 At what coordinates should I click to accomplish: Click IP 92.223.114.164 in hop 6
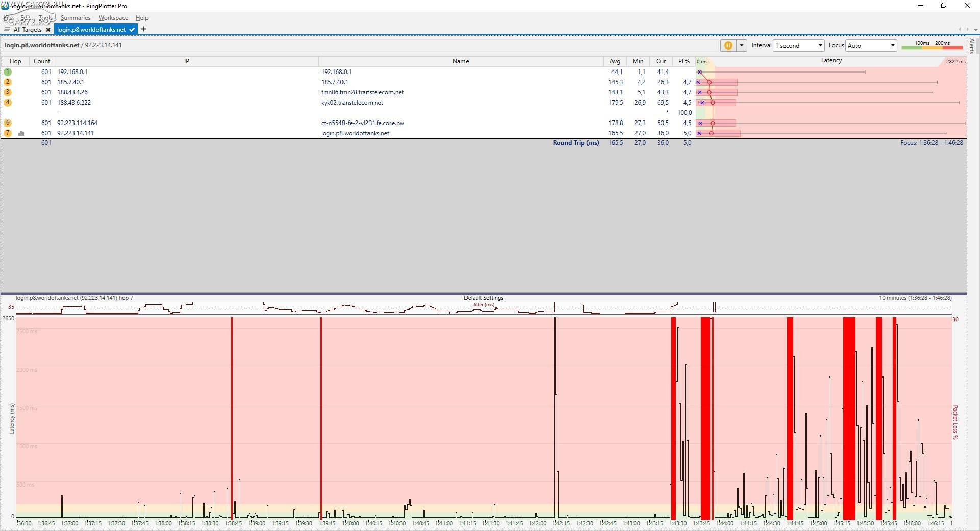click(77, 123)
